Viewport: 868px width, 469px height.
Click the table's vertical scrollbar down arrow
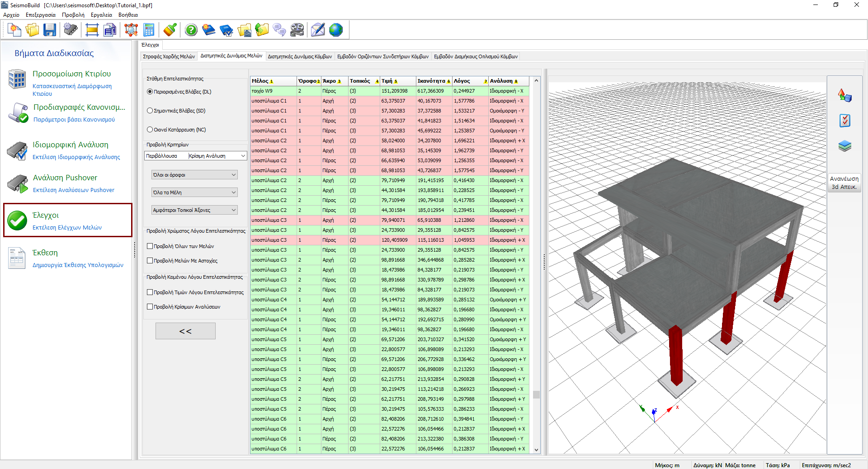[536, 450]
